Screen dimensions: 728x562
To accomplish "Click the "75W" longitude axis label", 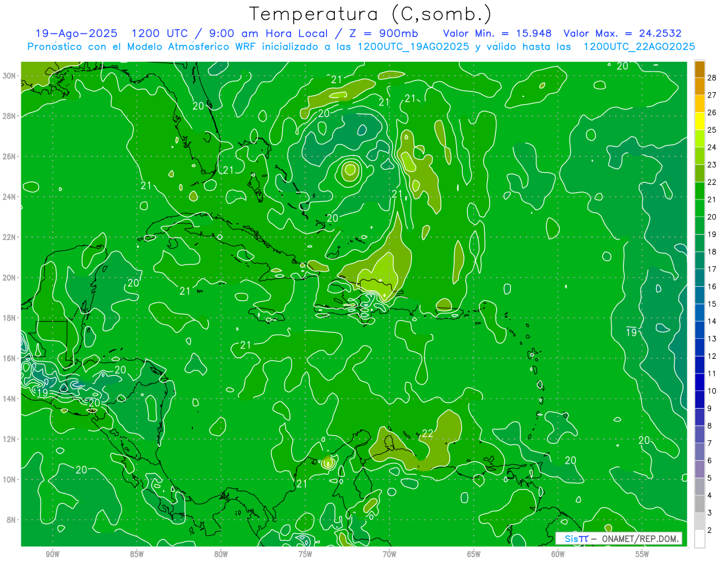I will (x=305, y=555).
